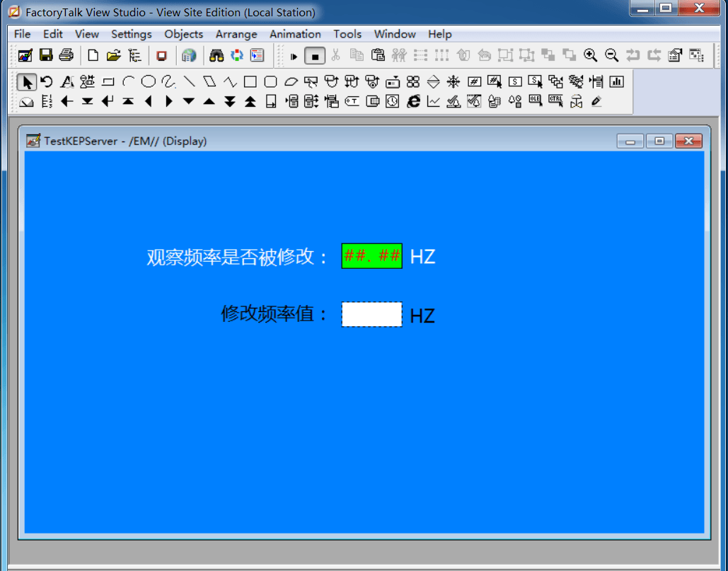Open the Animation menu

[295, 35]
